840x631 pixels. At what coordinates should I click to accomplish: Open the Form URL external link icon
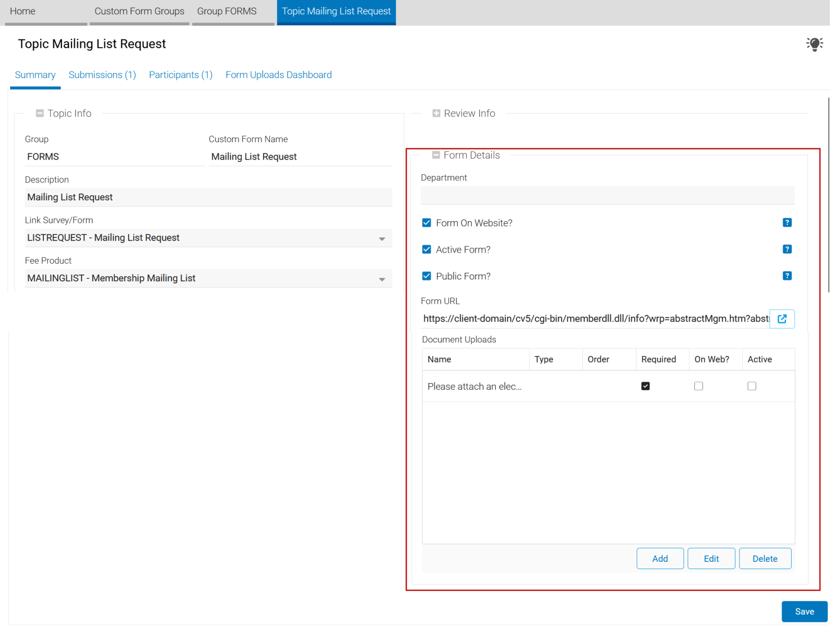coord(782,319)
